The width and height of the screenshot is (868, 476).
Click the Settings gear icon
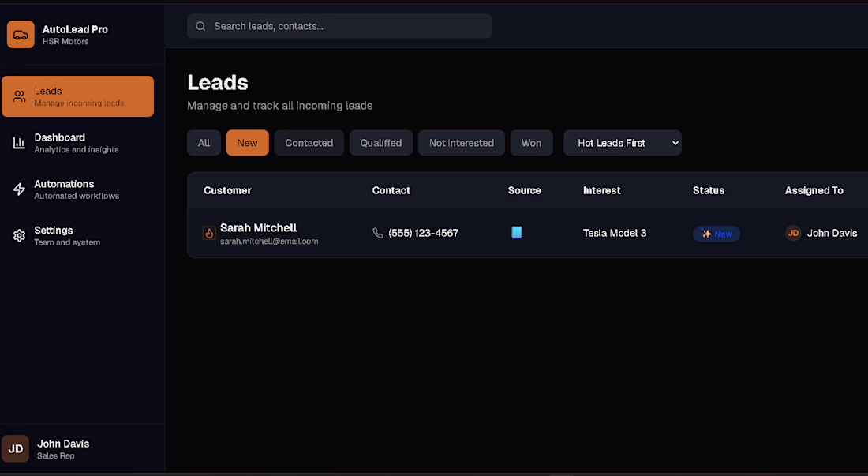pyautogui.click(x=20, y=236)
